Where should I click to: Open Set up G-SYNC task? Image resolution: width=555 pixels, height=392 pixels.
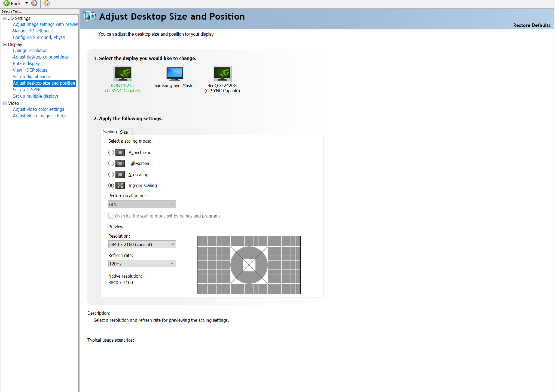pyautogui.click(x=28, y=90)
